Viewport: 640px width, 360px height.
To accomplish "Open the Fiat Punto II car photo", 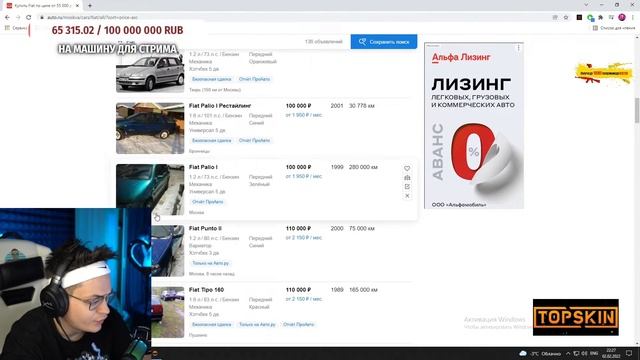I will point(168,251).
